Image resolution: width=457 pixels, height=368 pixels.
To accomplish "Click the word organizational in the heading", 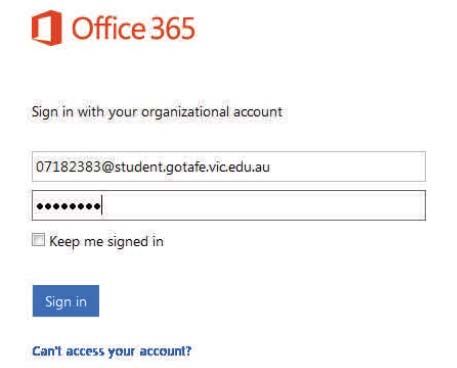I will click(x=185, y=112).
